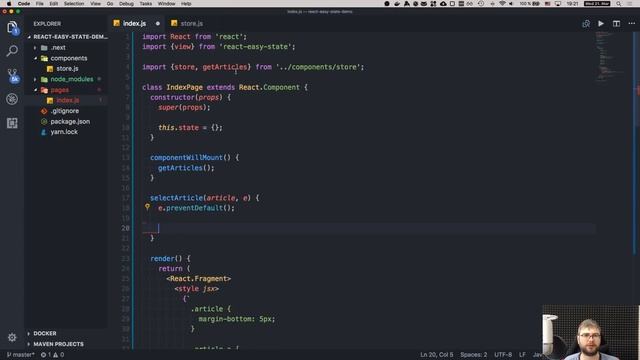
Task: Click the AirPlay display menu bar icon
Action: coord(558,4)
